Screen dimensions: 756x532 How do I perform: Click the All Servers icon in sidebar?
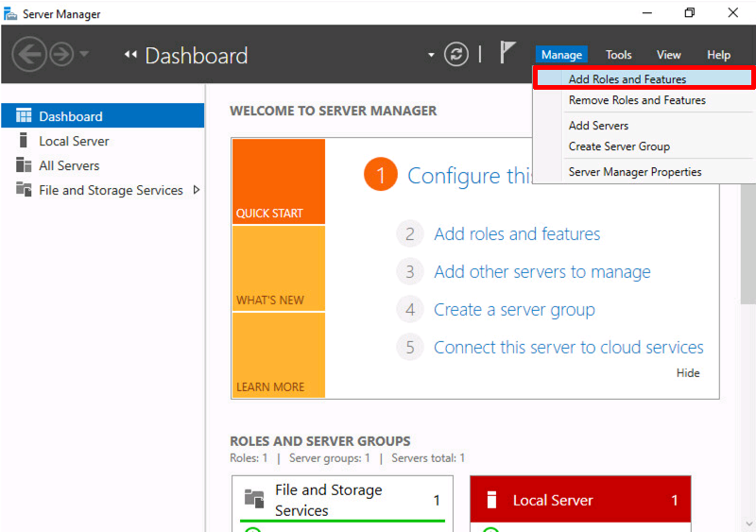pos(24,165)
